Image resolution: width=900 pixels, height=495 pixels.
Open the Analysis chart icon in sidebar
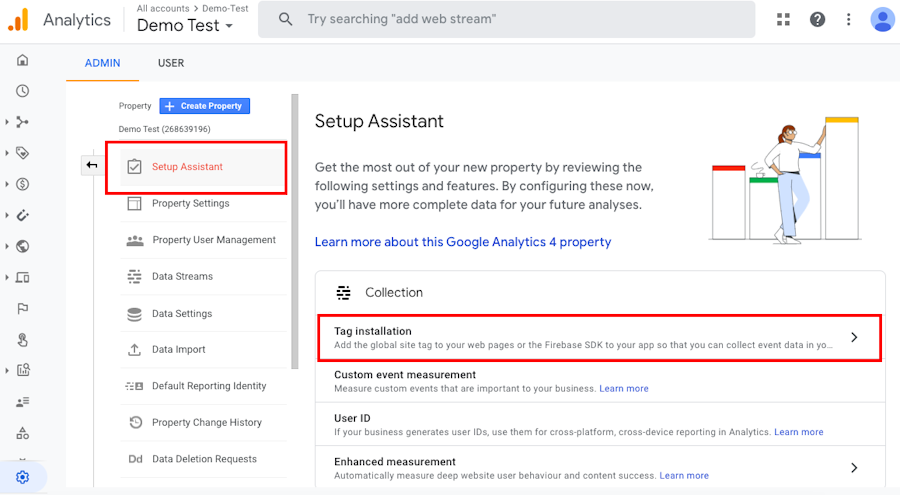(22, 370)
